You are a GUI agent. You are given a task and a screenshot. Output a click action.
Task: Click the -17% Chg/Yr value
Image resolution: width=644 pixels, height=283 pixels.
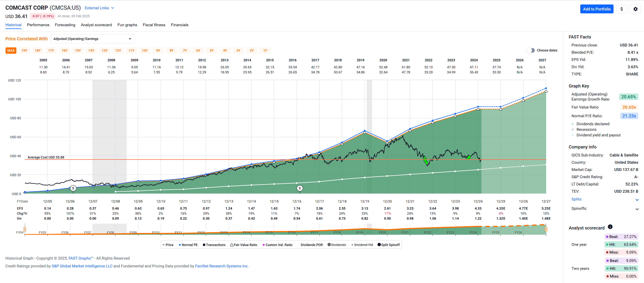pyautogui.click(x=387, y=214)
